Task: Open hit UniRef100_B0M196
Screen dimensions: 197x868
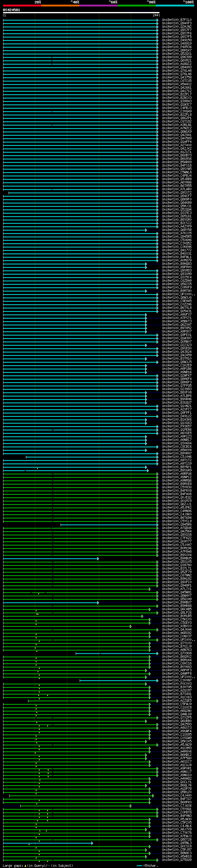Action: pyautogui.click(x=176, y=548)
